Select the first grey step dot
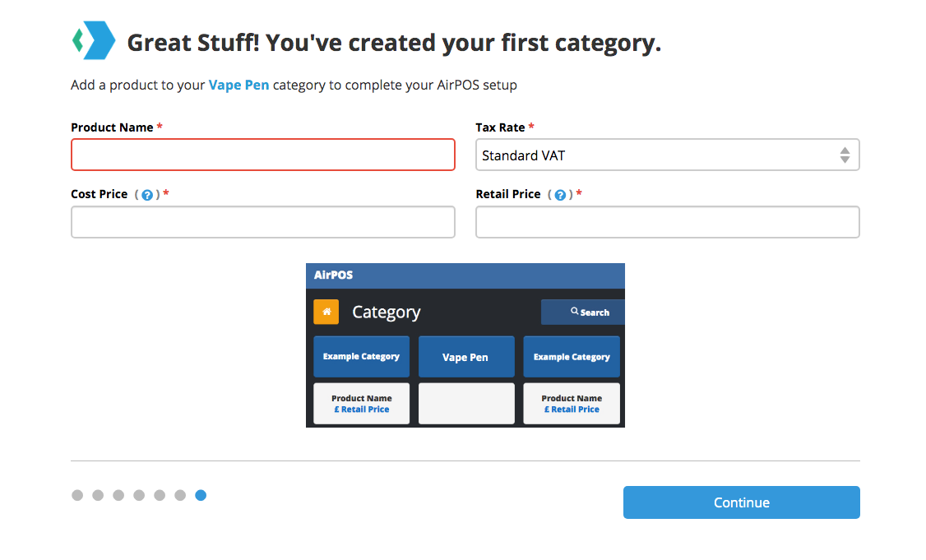Screen dimensions: 926x560 77,495
